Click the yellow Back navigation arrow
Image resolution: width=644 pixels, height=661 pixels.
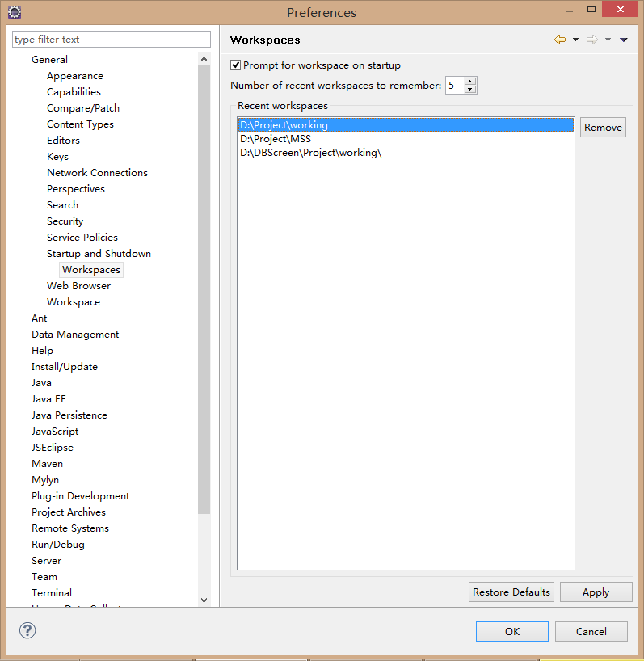(x=559, y=40)
